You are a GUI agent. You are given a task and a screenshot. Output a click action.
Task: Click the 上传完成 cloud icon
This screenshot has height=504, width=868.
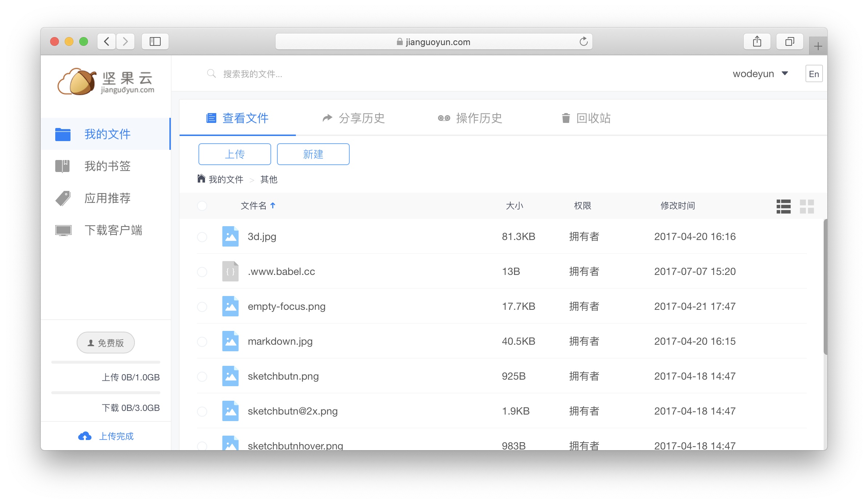pos(85,436)
